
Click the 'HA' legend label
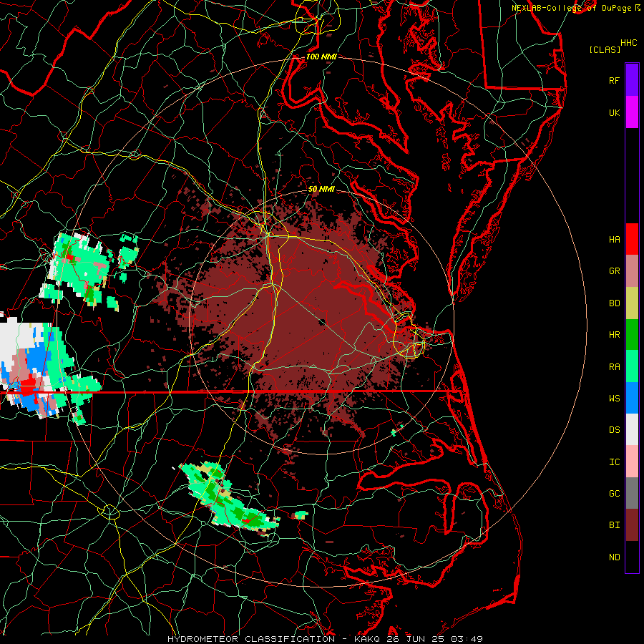click(x=614, y=239)
